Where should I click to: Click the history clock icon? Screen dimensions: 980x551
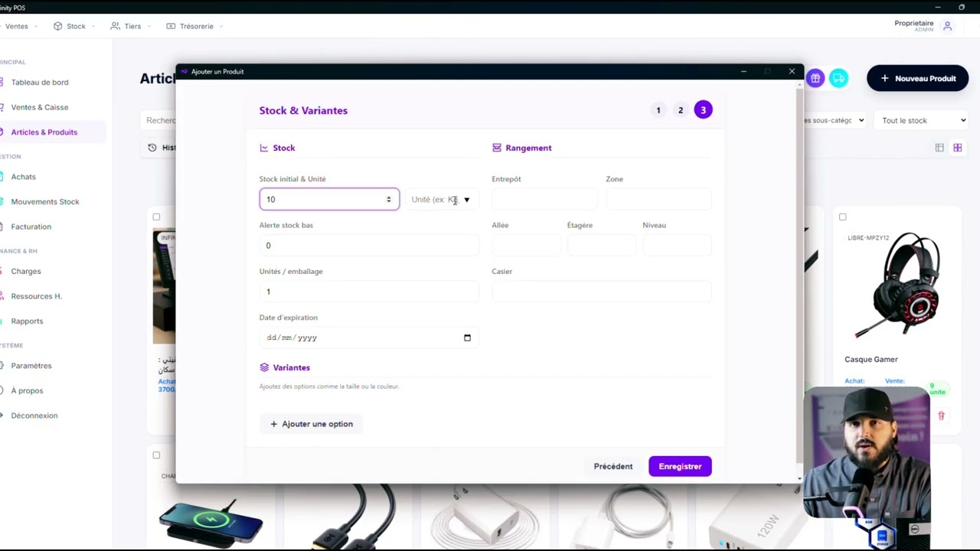click(x=152, y=148)
